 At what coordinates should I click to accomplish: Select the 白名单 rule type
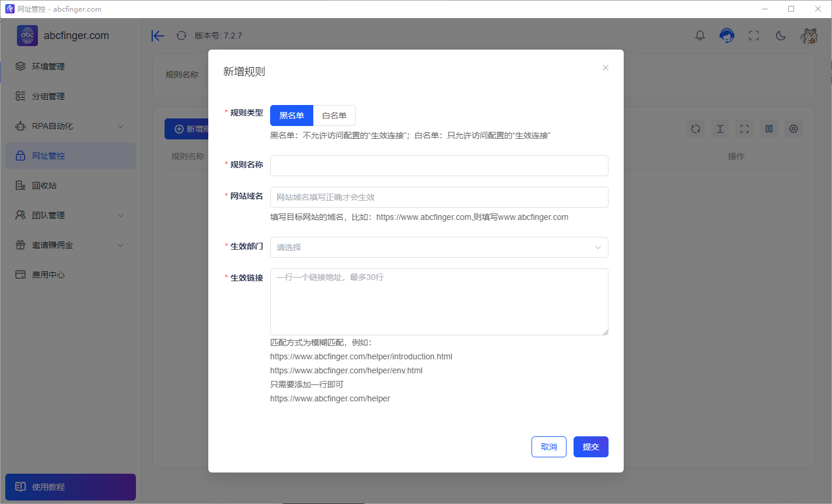tap(334, 116)
